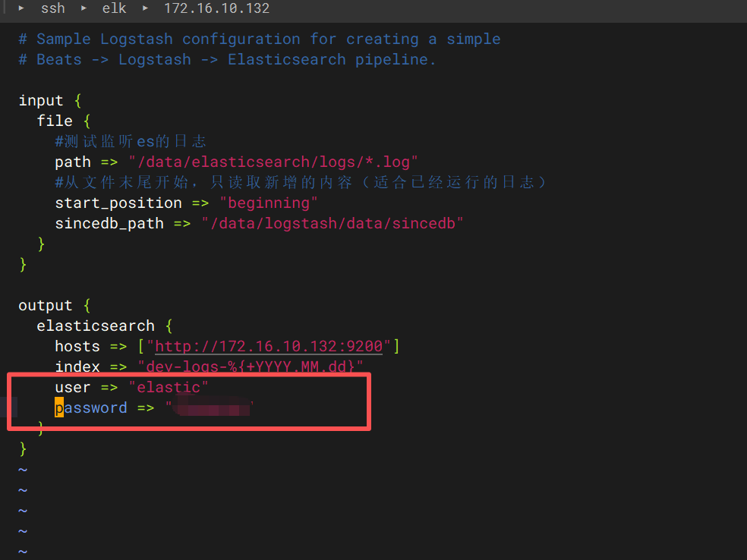747x560 pixels.
Task: Place cursor on the elasticsearch block name
Action: [96, 326]
